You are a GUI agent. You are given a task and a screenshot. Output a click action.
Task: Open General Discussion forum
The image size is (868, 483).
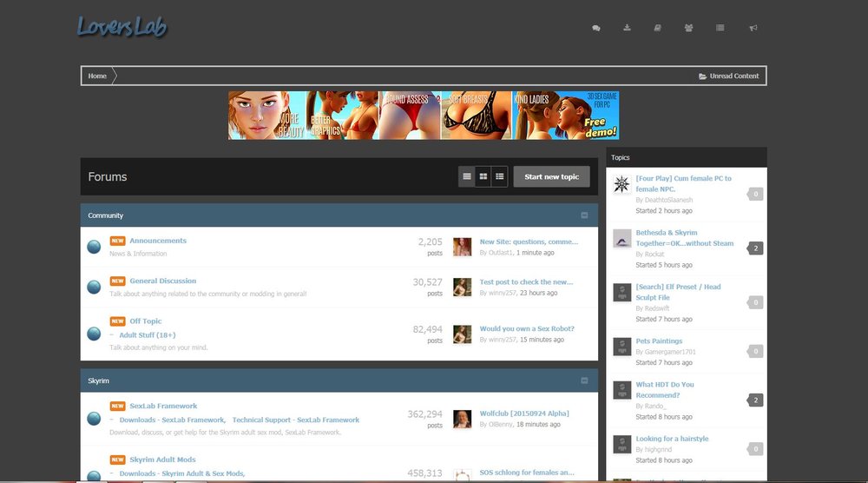point(163,281)
